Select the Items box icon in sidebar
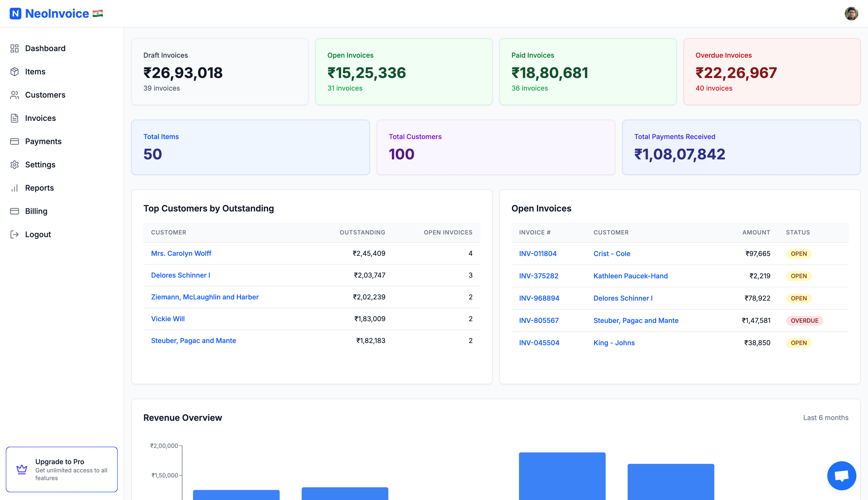This screenshot has height=500, width=868. (x=15, y=71)
